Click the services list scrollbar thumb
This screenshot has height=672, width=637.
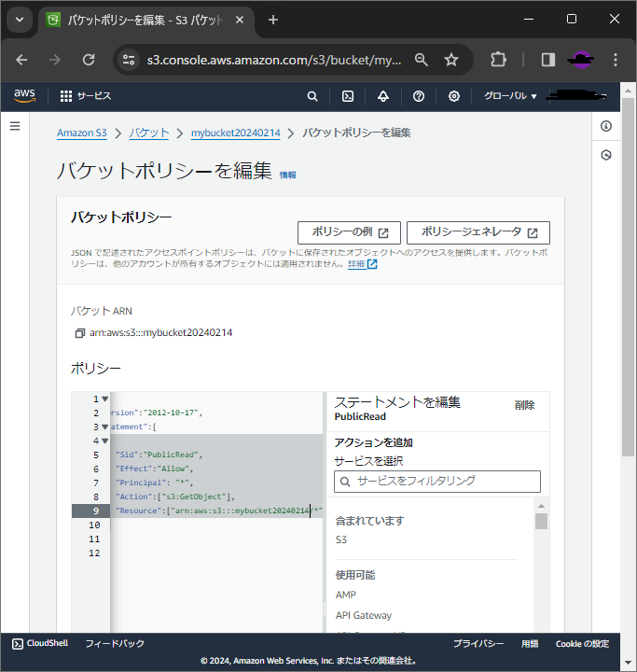pos(542,521)
